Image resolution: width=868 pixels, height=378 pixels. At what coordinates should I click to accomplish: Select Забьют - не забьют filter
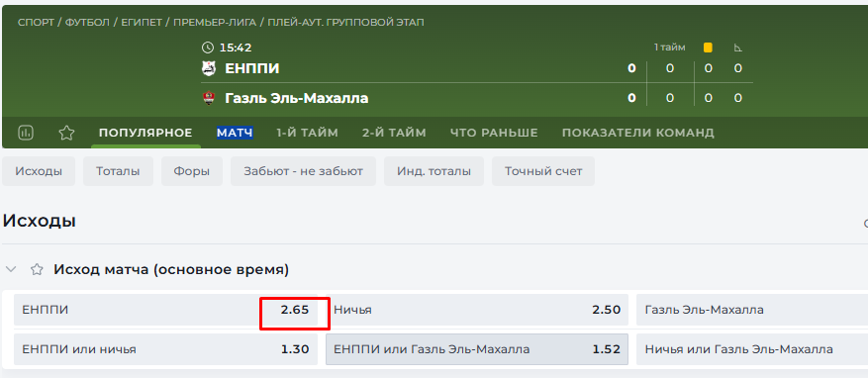pyautogui.click(x=304, y=171)
